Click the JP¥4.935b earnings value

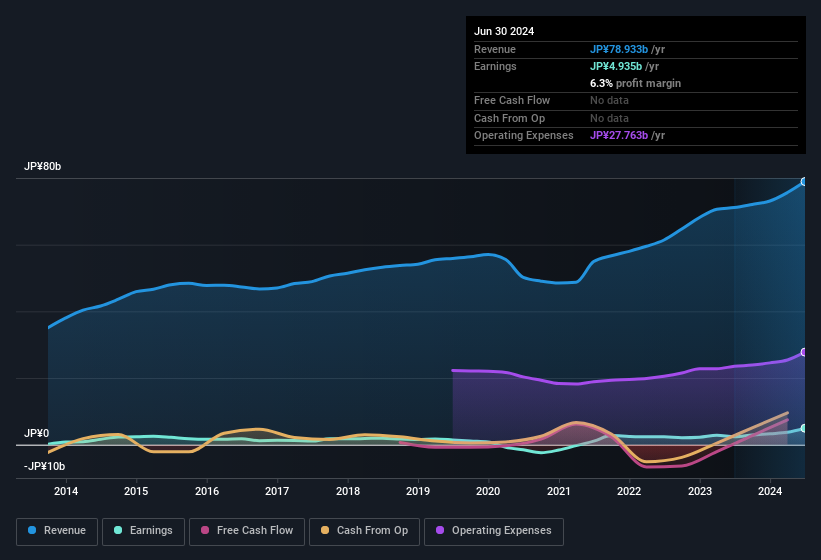click(x=616, y=66)
